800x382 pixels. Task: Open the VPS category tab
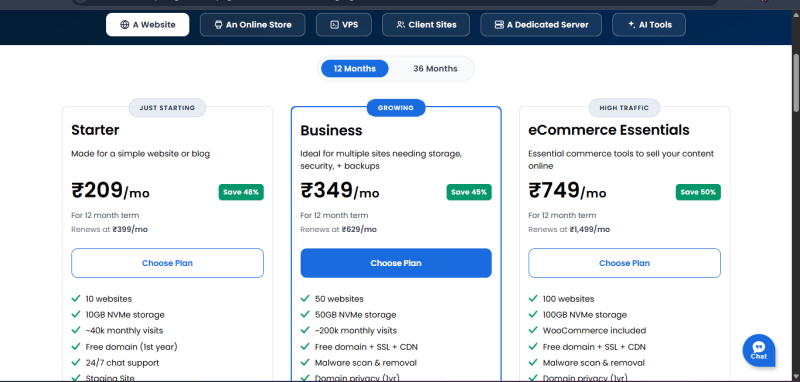tap(344, 24)
